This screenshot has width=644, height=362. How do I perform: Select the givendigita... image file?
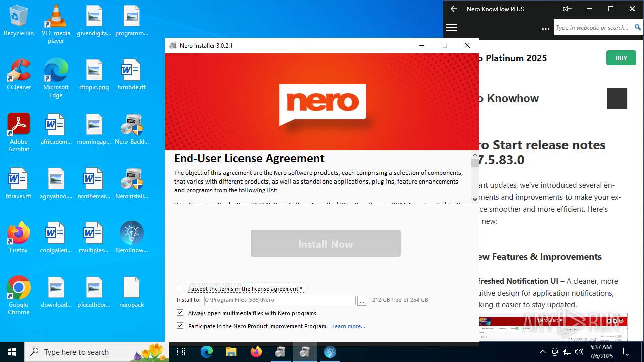point(94,21)
